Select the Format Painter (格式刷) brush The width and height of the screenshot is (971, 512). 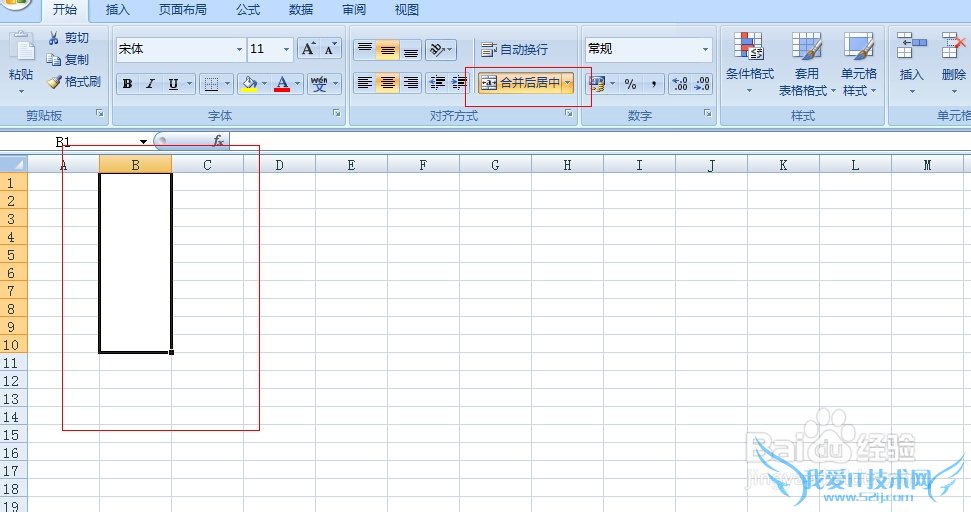54,82
